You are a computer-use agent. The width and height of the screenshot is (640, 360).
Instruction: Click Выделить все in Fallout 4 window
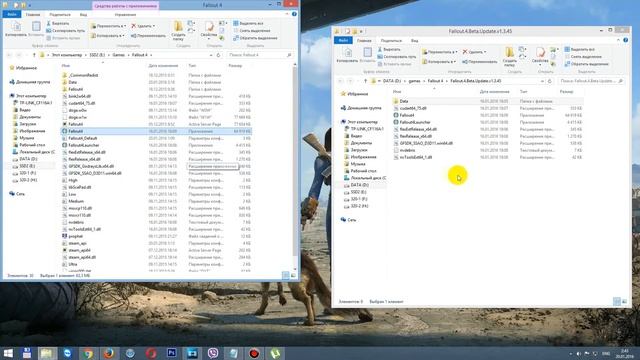pyautogui.click(x=249, y=23)
